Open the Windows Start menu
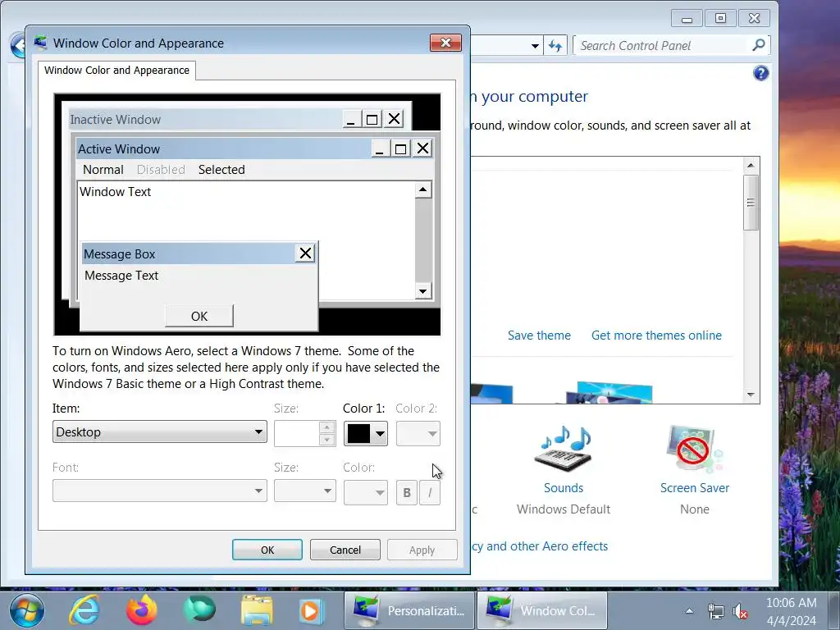This screenshot has height=630, width=840. pos(27,610)
